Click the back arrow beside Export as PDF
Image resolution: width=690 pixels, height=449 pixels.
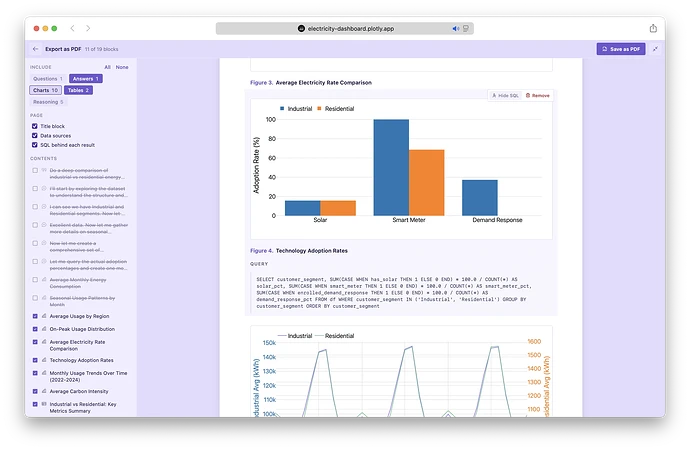[36, 49]
